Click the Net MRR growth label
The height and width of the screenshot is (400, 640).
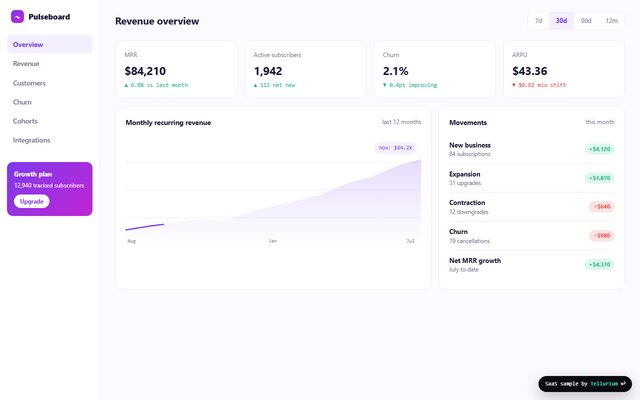click(475, 260)
